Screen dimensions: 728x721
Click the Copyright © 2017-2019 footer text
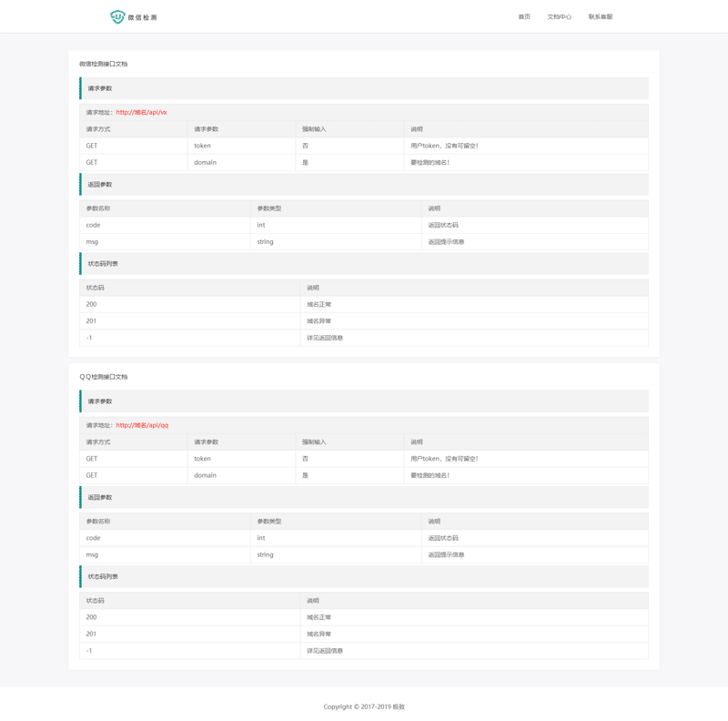point(364,706)
